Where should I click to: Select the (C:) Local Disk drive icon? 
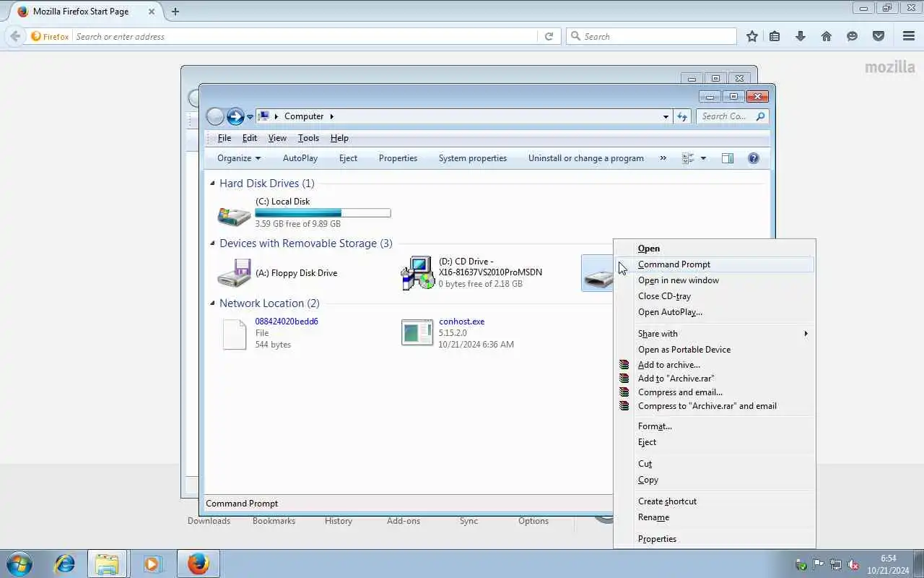click(x=235, y=215)
